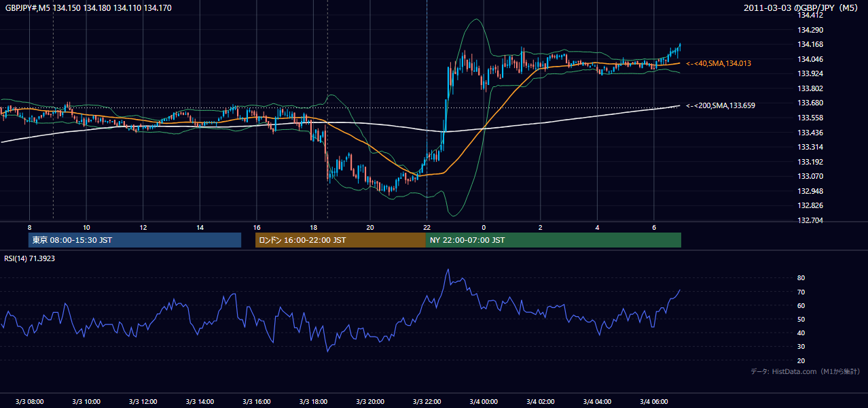
Task: Click price axis value 133.924
Action: 810,73
